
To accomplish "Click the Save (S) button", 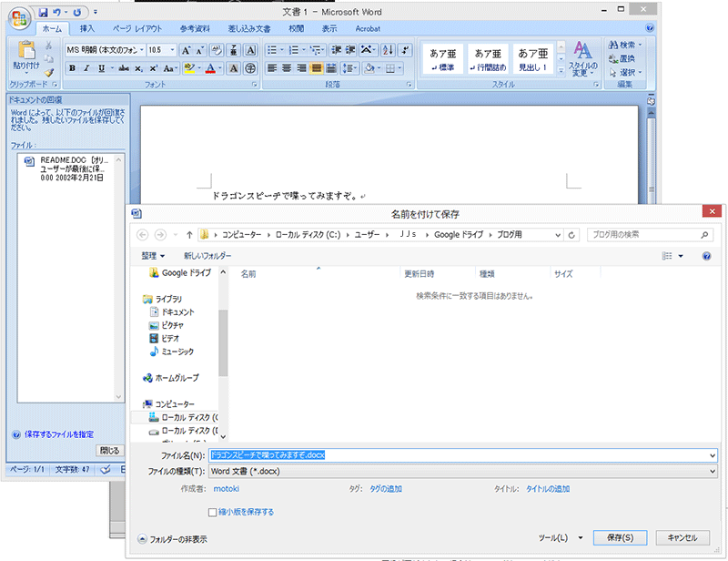I will (620, 537).
